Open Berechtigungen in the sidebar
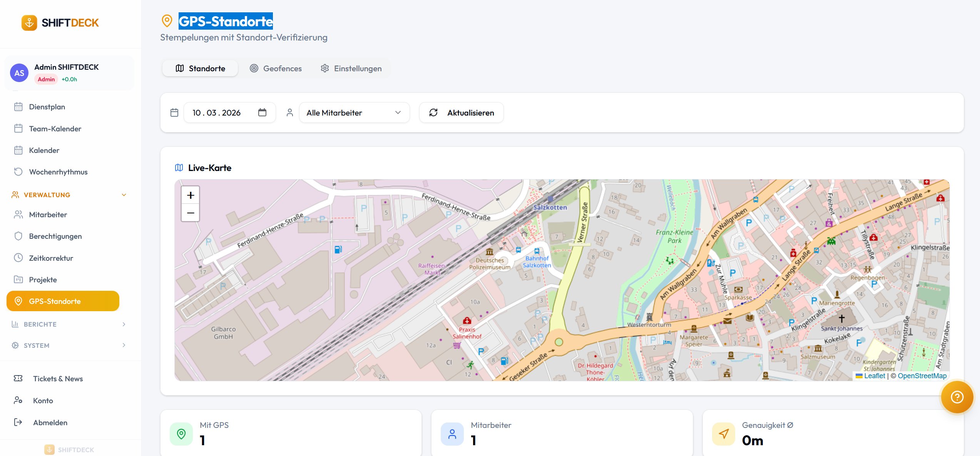The height and width of the screenshot is (456, 980). (55, 236)
